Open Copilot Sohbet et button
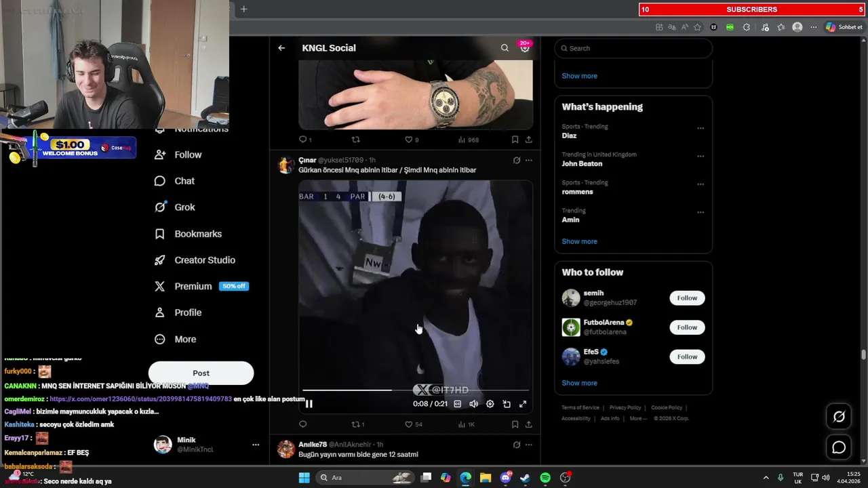The height and width of the screenshot is (488, 868). click(844, 27)
